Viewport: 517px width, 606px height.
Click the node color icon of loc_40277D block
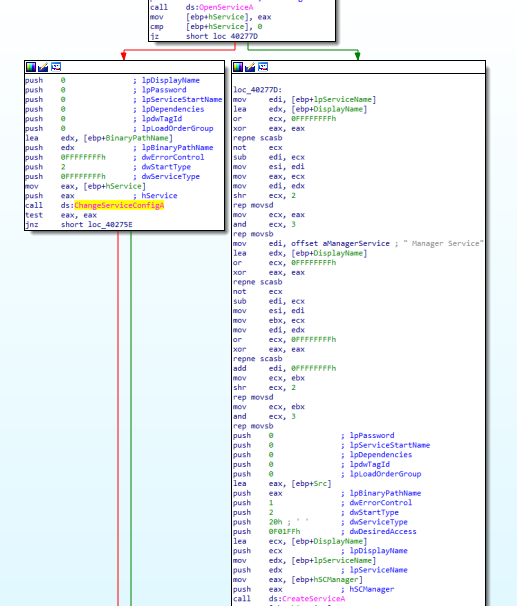coord(238,67)
